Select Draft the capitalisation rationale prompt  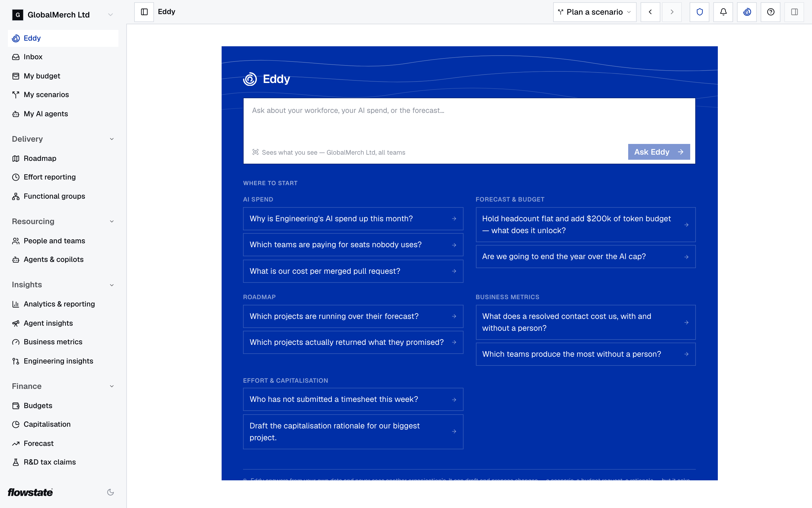[x=353, y=432]
